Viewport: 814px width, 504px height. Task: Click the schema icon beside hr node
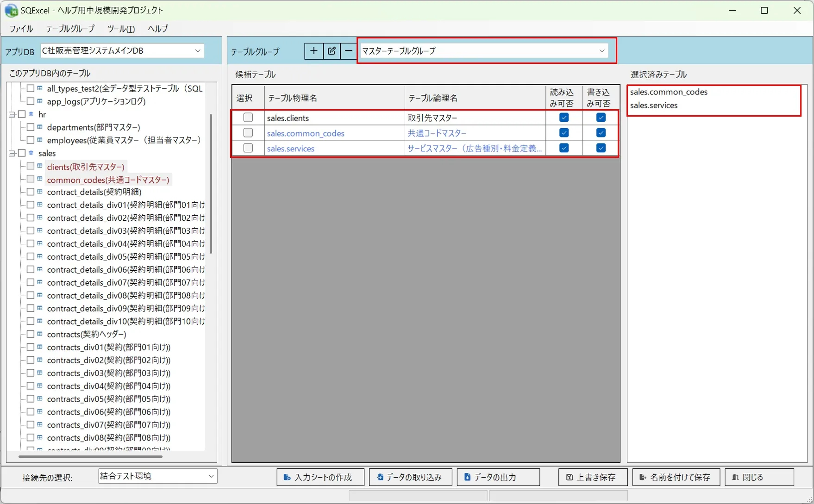pos(31,114)
